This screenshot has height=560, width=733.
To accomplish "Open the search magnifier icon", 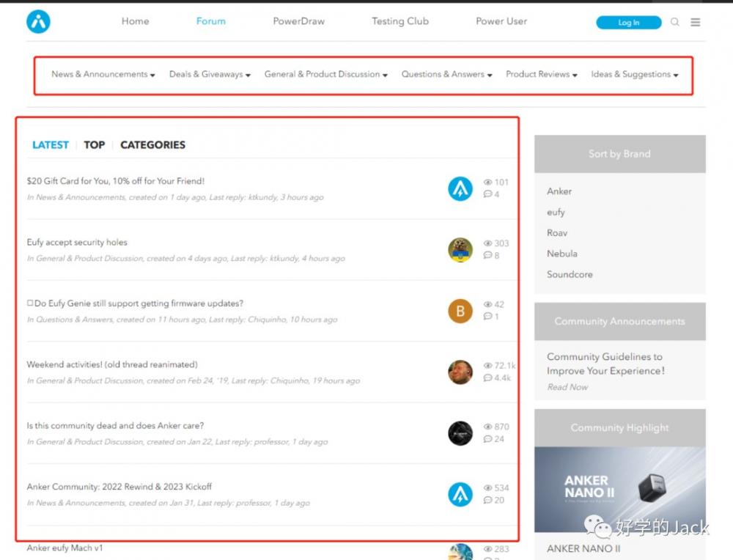I will [674, 22].
